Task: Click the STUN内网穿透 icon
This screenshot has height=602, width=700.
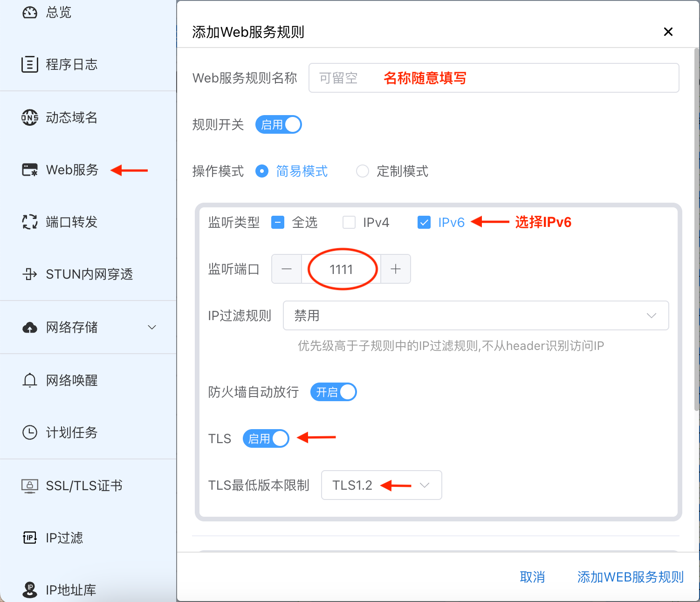Action: [x=30, y=274]
